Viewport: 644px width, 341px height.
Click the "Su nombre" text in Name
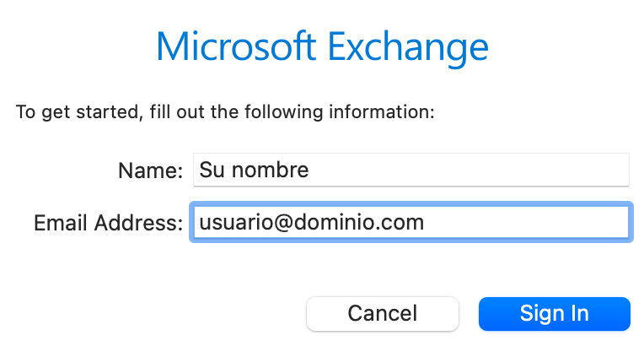(254, 170)
